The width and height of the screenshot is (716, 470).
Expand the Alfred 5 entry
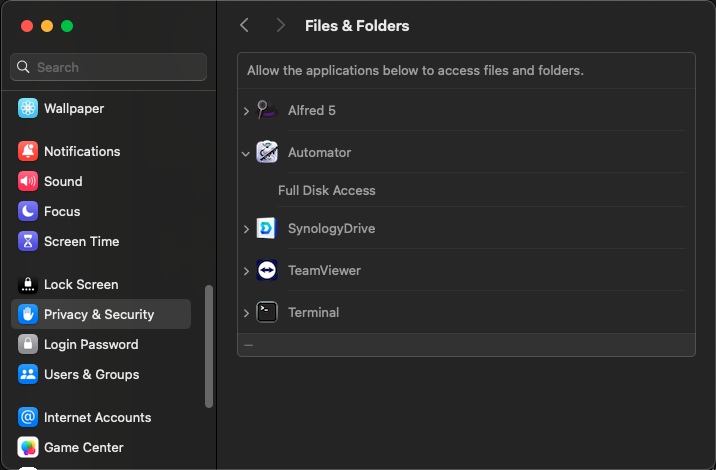pyautogui.click(x=246, y=111)
